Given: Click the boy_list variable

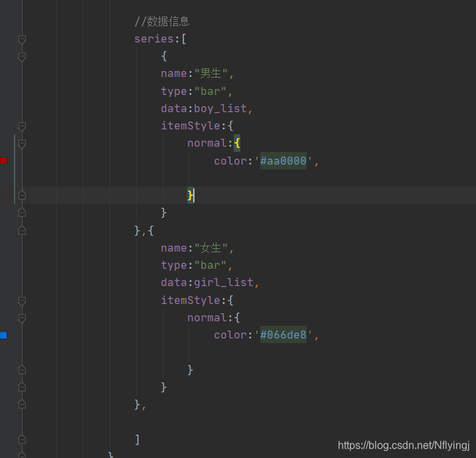Looking at the screenshot, I should (x=220, y=108).
